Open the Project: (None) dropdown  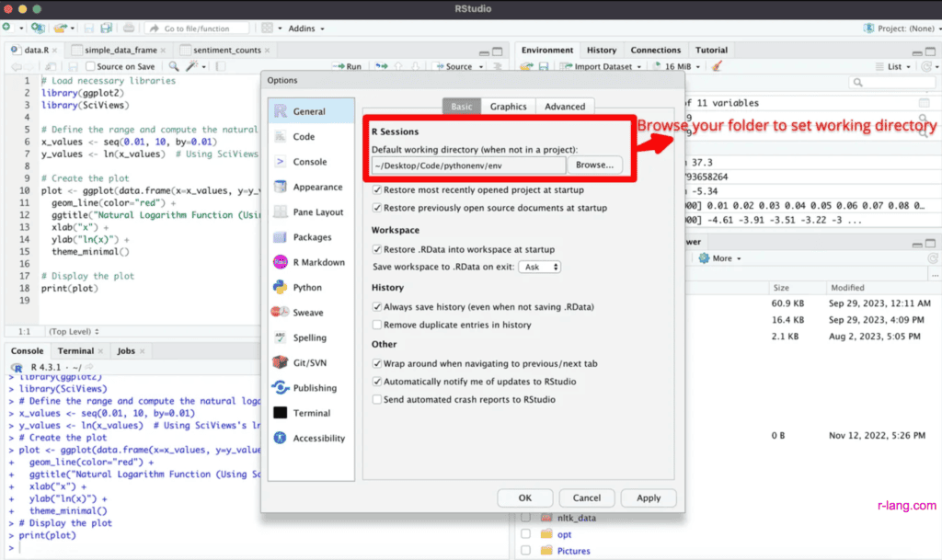pos(902,29)
